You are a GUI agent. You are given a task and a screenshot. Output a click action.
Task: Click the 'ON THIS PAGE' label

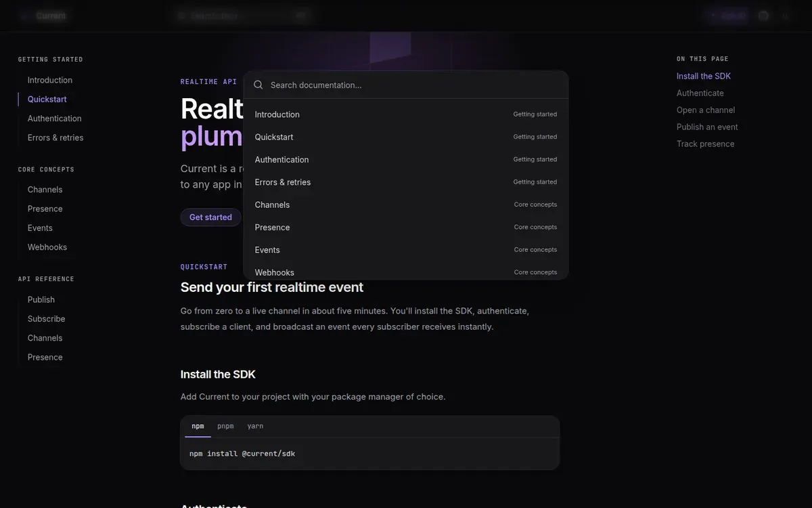tap(702, 59)
